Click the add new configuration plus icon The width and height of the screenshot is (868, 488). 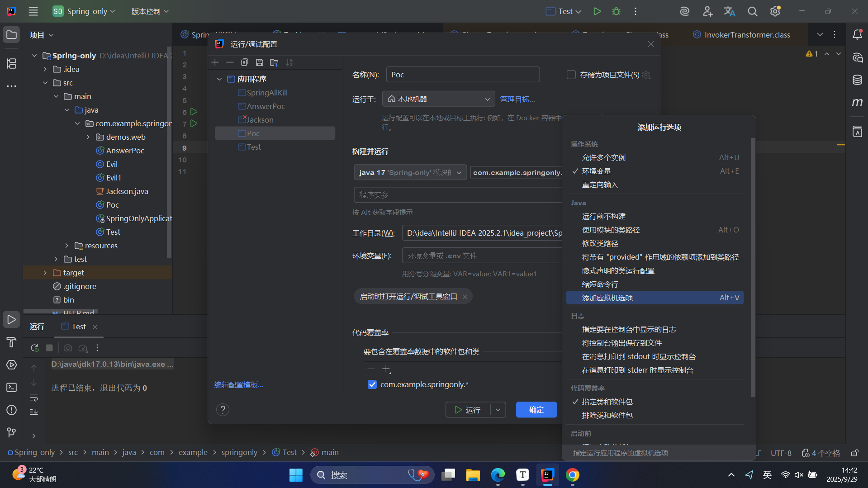pos(215,62)
